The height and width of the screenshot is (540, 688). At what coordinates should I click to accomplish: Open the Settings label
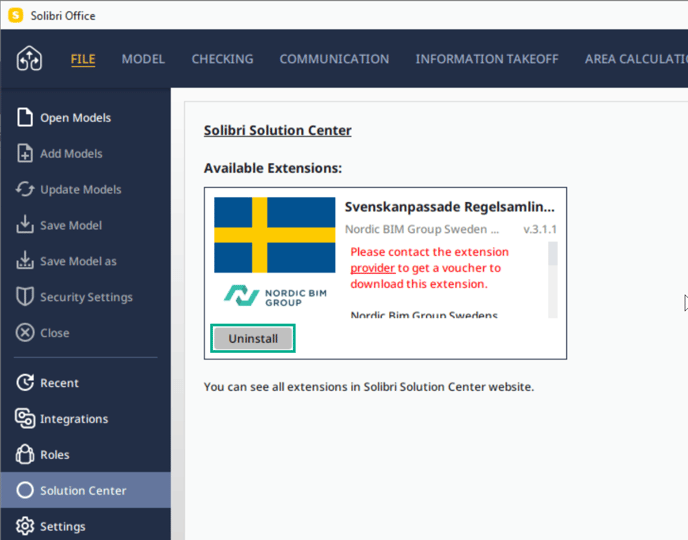pyautogui.click(x=63, y=526)
